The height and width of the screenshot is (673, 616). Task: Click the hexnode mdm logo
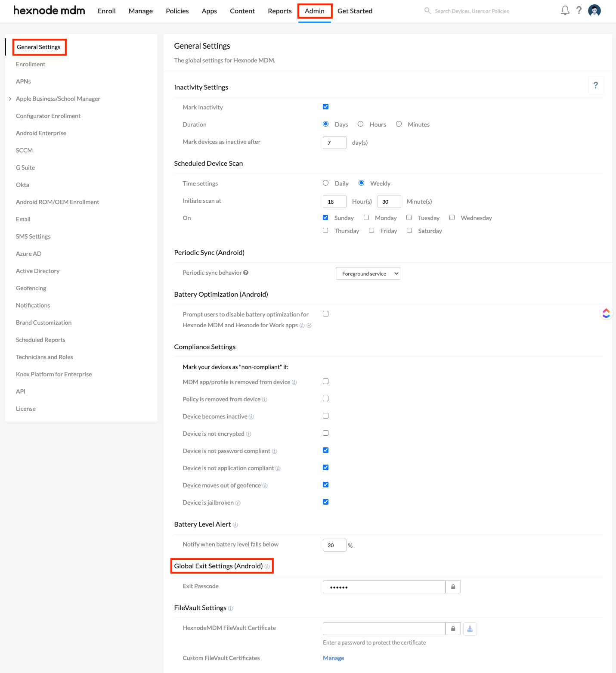[x=49, y=10]
